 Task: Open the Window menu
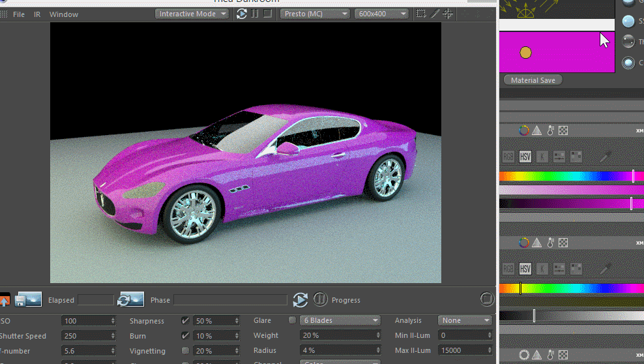(64, 14)
